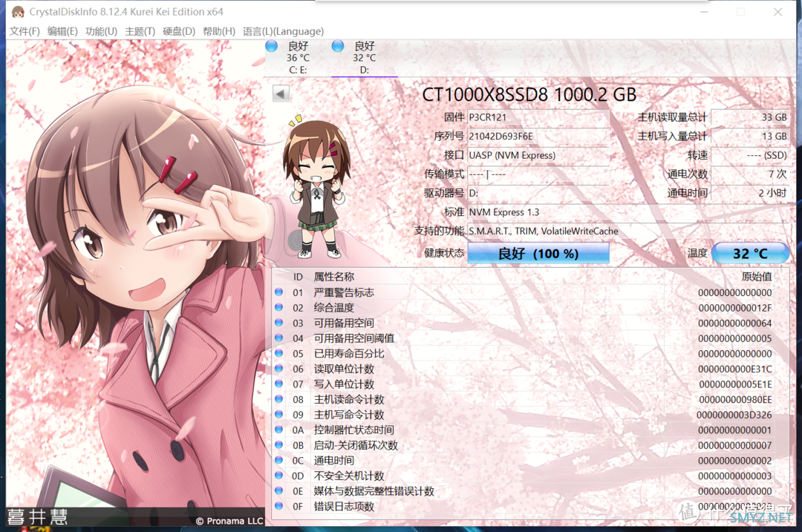Select the 已用寿命百分比 attribute name

[349, 354]
